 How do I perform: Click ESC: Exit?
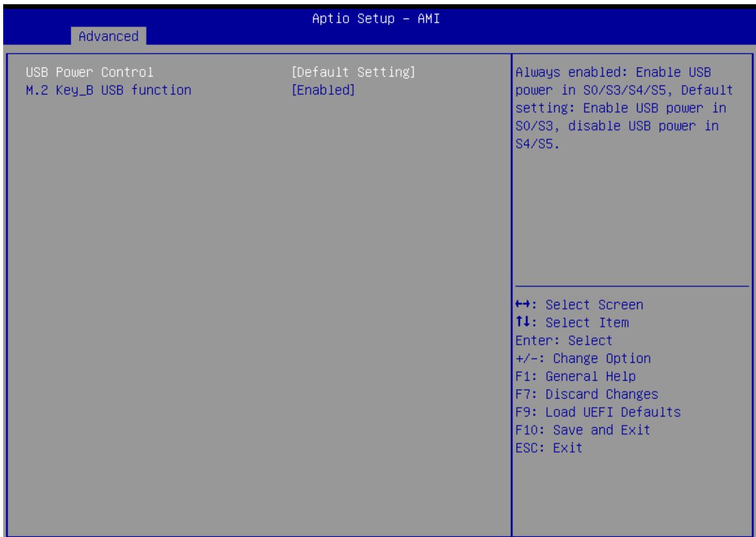tap(549, 448)
